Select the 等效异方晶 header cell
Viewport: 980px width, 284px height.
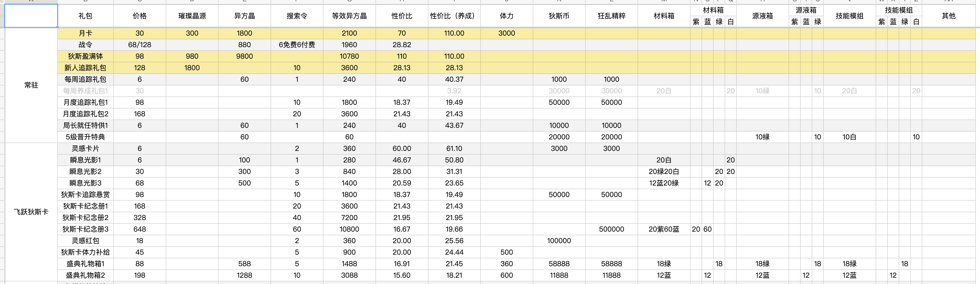pyautogui.click(x=349, y=16)
